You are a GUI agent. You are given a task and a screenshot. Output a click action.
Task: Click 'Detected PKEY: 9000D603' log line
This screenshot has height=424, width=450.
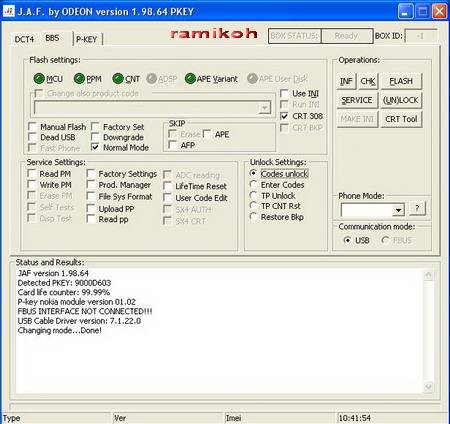[x=64, y=283]
